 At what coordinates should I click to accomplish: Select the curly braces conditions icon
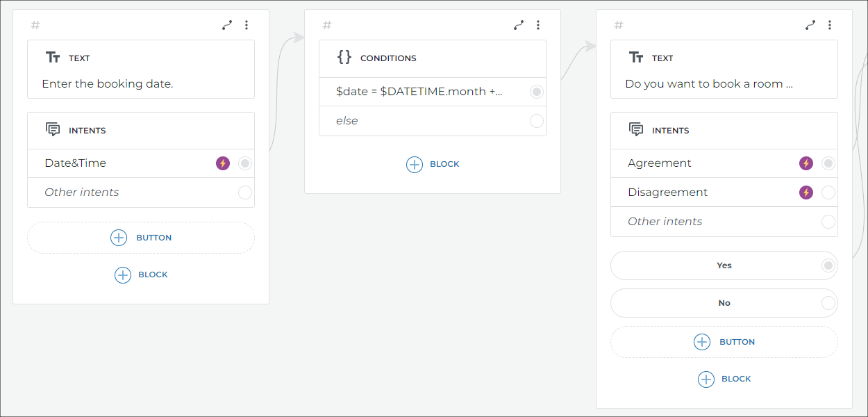pos(343,58)
